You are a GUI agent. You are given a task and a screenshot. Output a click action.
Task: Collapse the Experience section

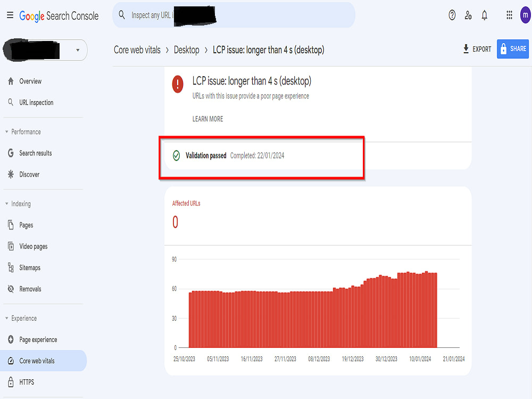21,318
